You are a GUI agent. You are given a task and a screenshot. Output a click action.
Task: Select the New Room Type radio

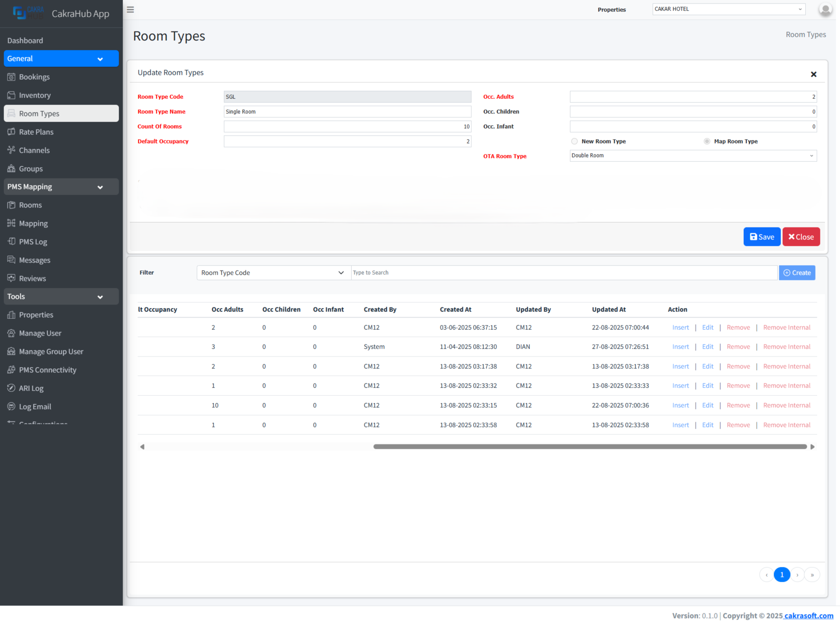click(574, 141)
